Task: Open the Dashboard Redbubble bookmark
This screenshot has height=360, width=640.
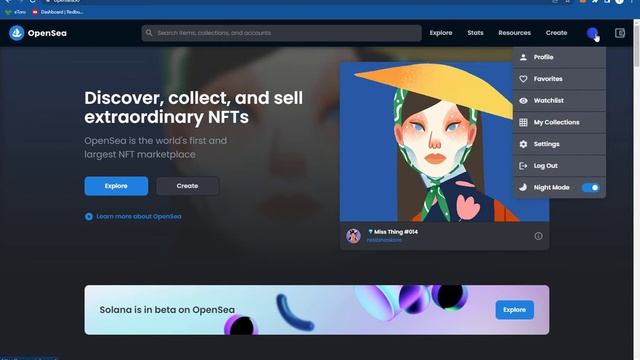Action: (58, 12)
